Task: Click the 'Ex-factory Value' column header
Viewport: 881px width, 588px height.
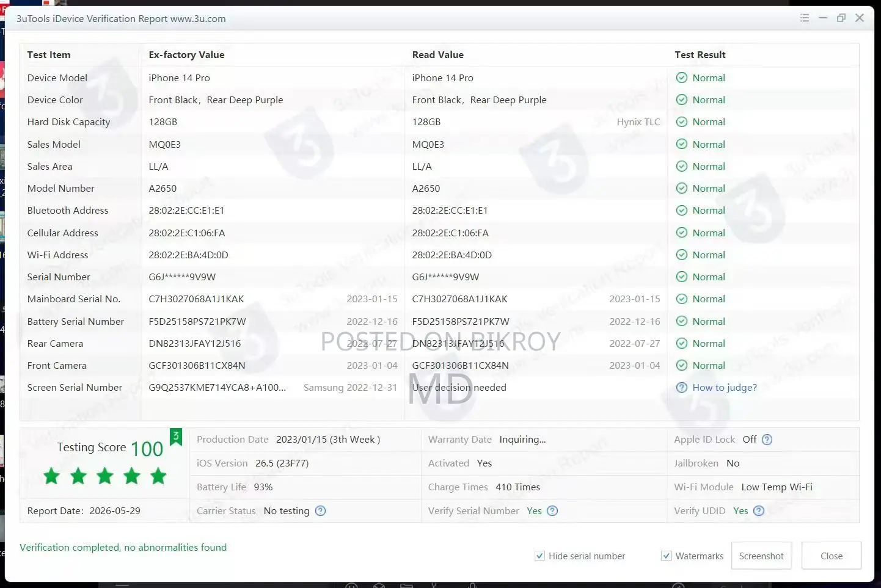Action: [187, 54]
